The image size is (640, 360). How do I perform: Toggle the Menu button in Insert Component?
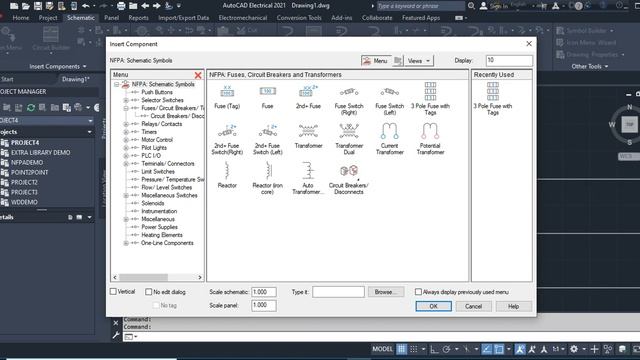376,61
